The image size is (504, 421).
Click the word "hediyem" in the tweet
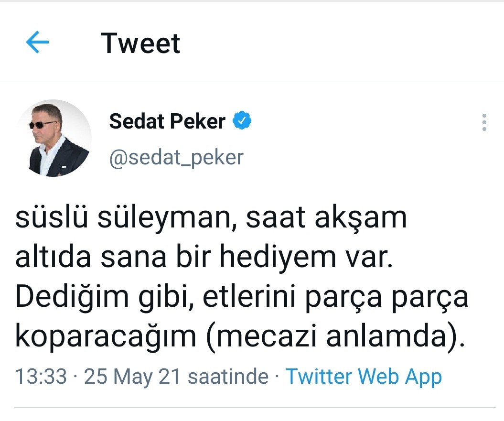(278, 259)
